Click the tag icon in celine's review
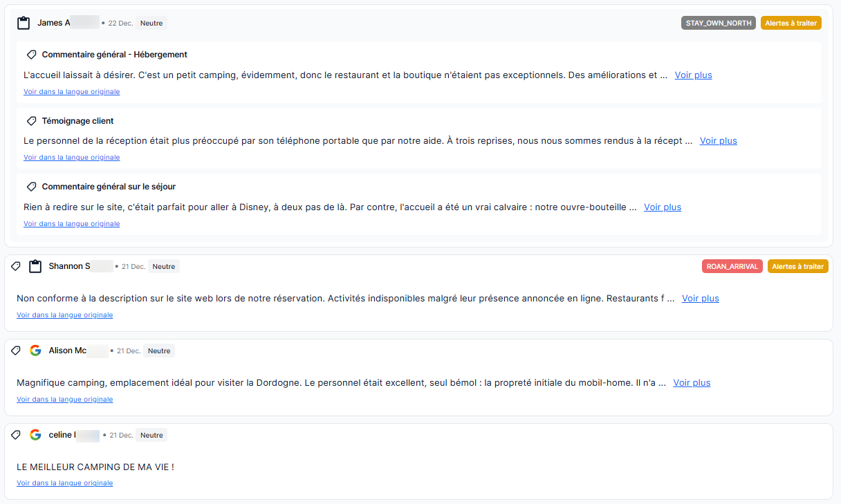 pyautogui.click(x=16, y=435)
